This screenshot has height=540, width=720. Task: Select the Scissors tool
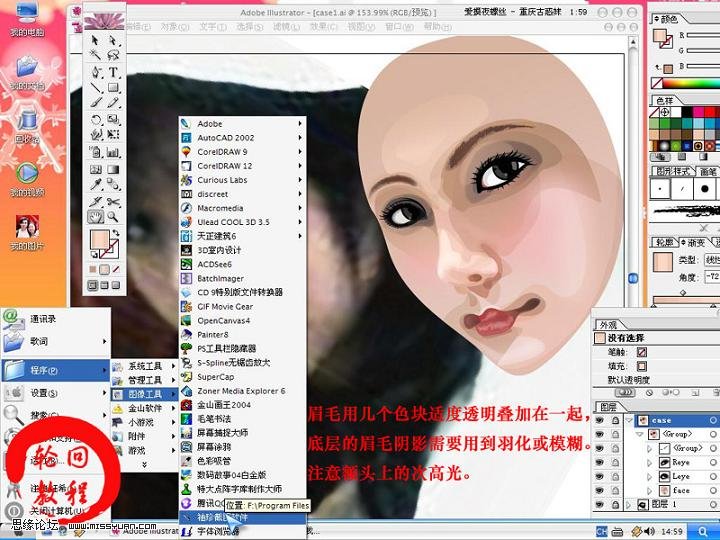[113, 202]
